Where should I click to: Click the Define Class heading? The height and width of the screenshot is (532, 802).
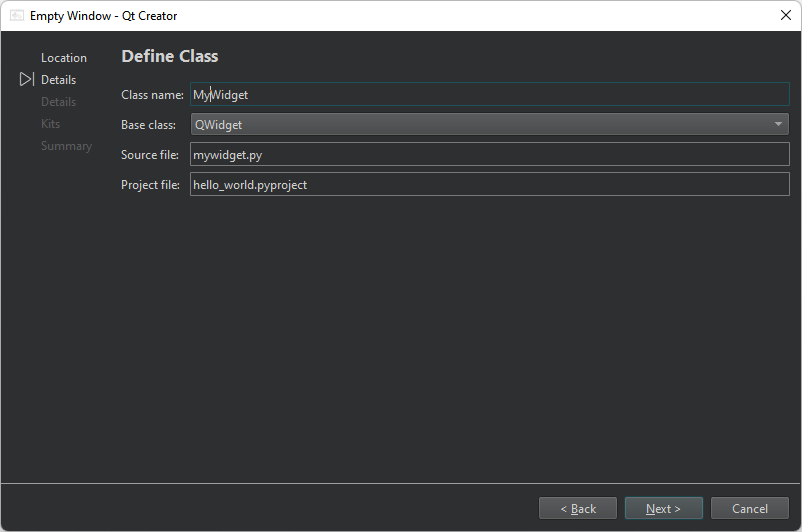click(170, 57)
